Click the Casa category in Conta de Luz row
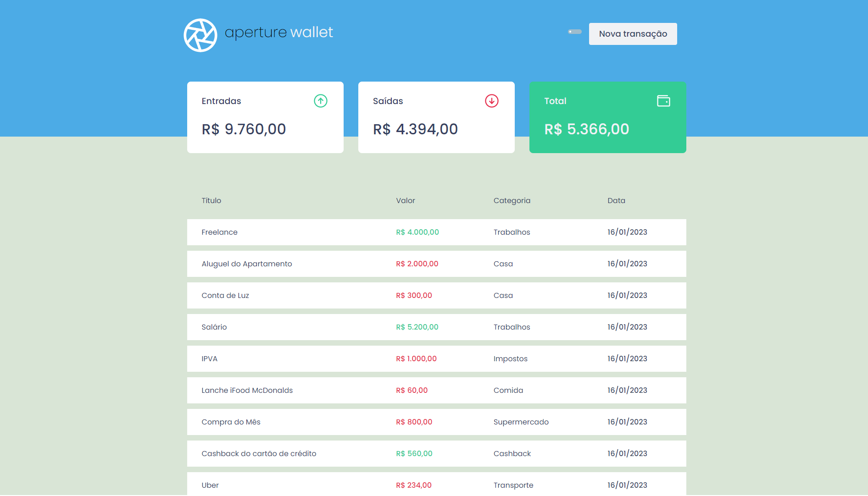This screenshot has height=496, width=868. (x=503, y=296)
